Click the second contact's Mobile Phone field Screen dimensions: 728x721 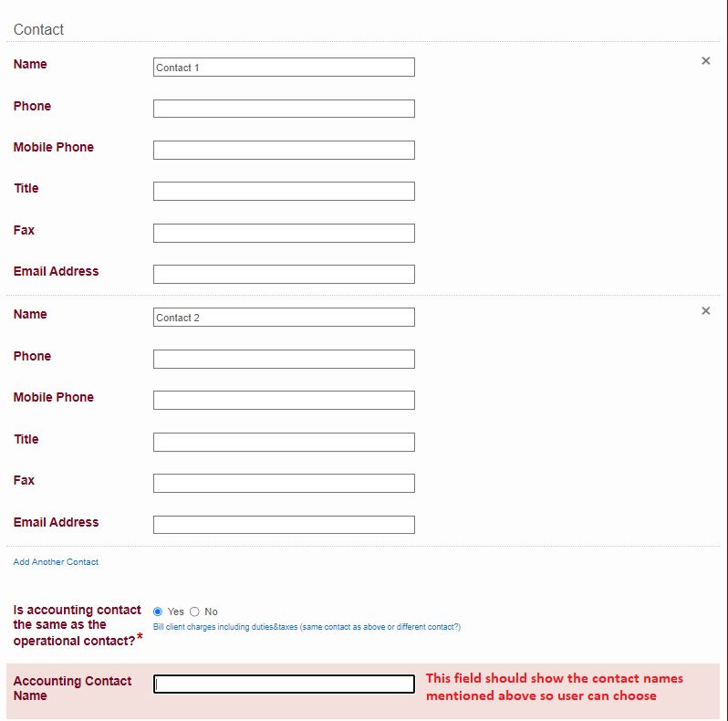tap(284, 401)
